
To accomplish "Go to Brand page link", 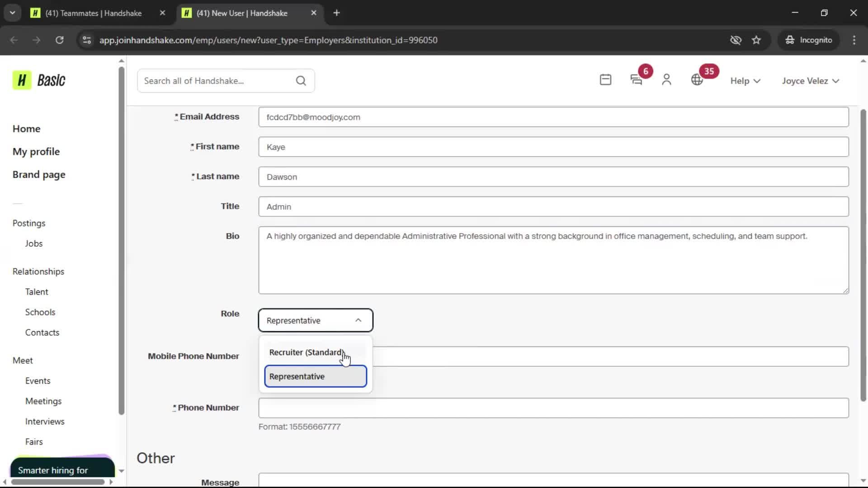I will (39, 174).
